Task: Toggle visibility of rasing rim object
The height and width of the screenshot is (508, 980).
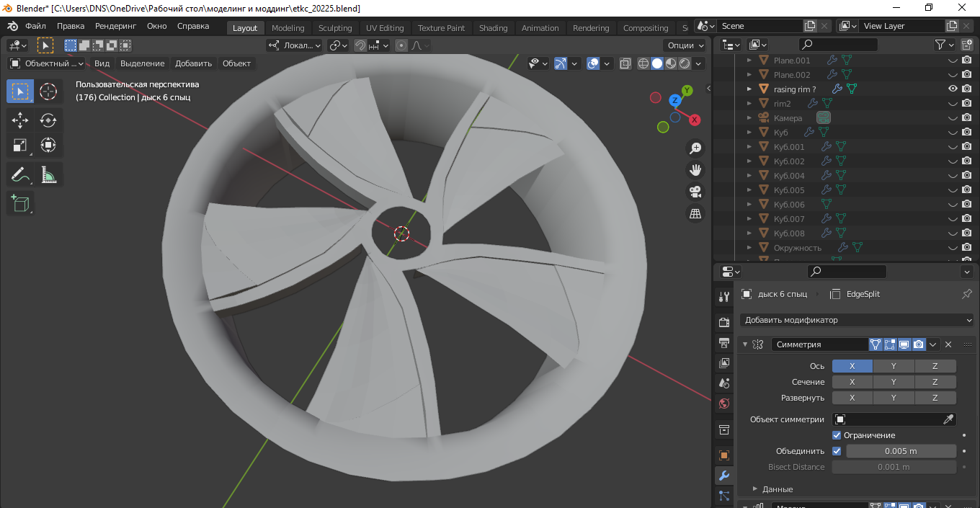Action: 953,89
